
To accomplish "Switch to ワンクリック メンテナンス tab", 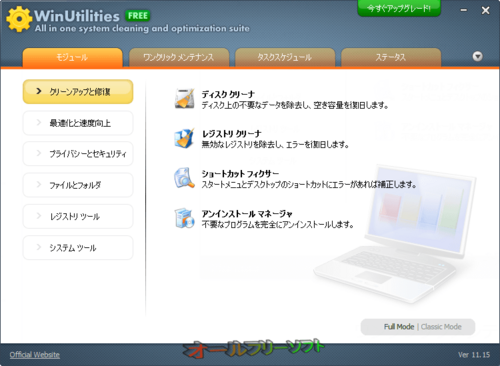I will coord(179,57).
